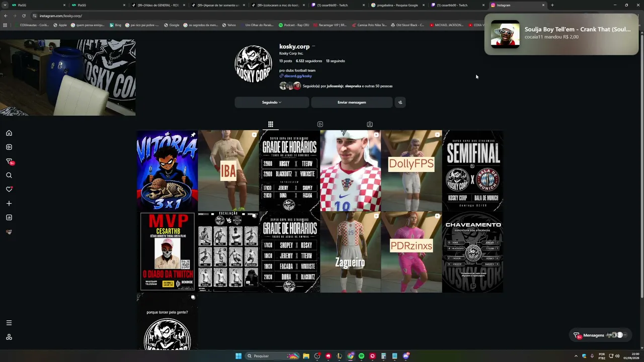
Task: Open the PDRzinxs post thumbnail
Action: coord(412,252)
